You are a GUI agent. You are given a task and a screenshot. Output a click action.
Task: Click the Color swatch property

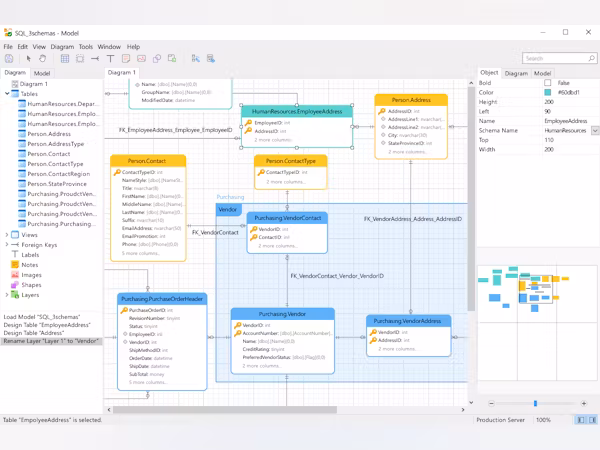[x=548, y=92]
